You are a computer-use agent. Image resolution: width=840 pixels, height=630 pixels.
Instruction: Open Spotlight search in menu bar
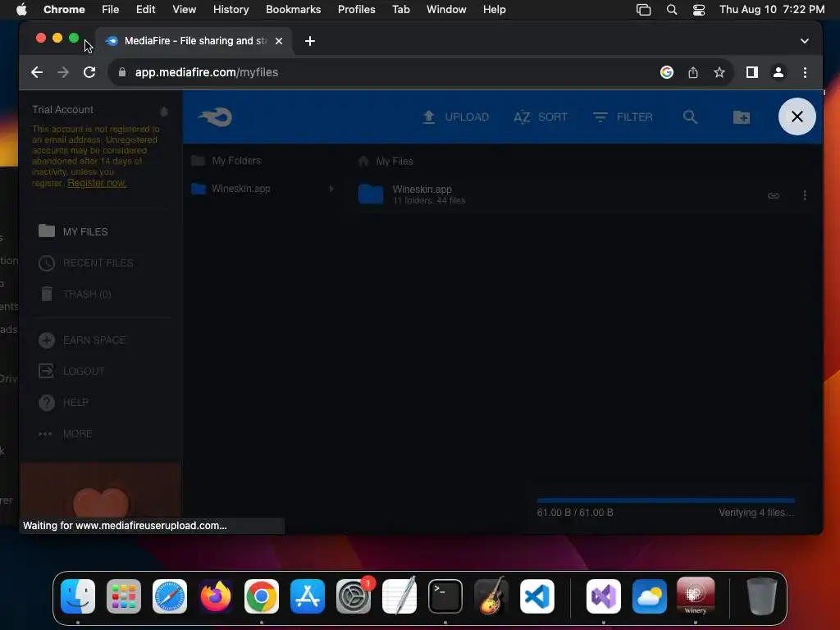[x=671, y=10]
